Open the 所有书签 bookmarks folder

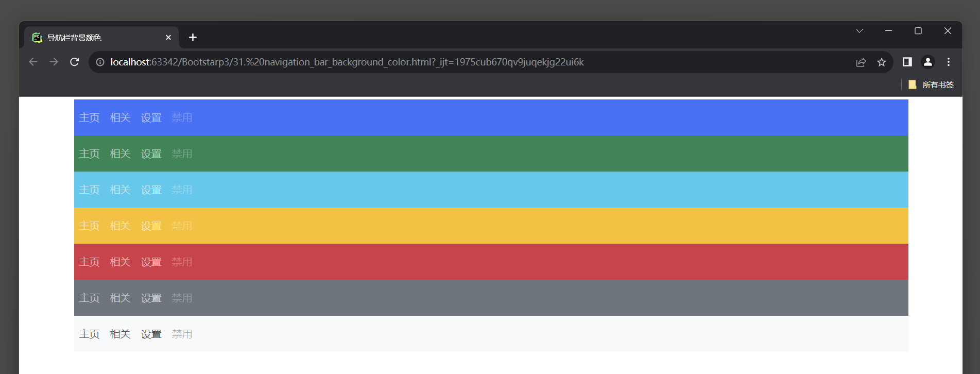(x=931, y=84)
